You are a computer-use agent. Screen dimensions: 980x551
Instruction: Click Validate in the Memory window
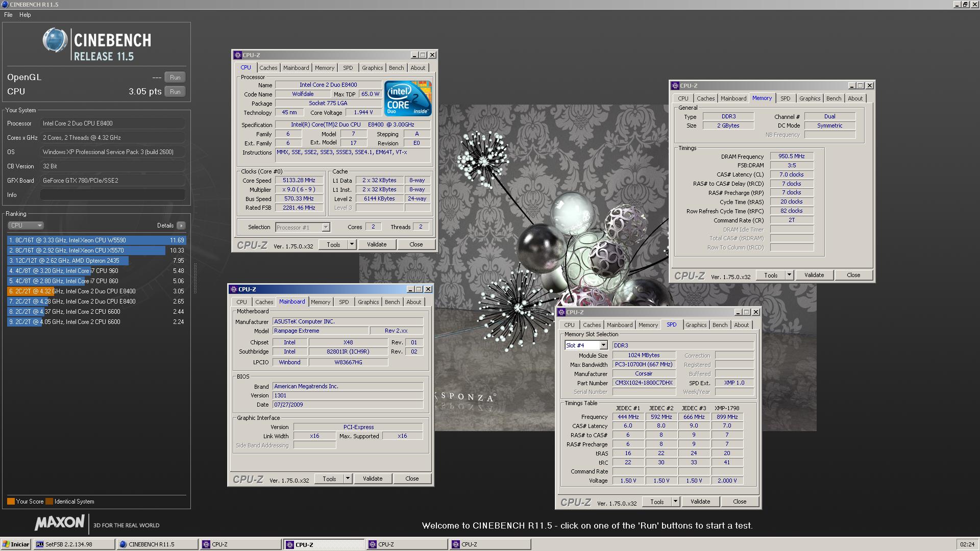tap(814, 275)
